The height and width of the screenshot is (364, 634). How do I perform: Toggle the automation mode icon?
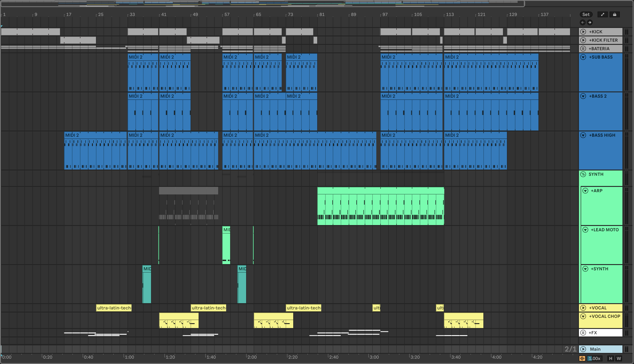(x=602, y=14)
